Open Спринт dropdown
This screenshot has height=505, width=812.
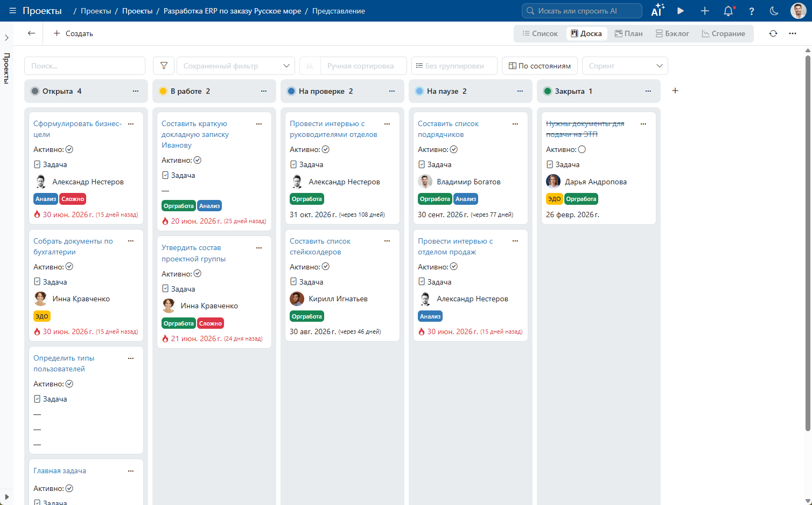625,66
